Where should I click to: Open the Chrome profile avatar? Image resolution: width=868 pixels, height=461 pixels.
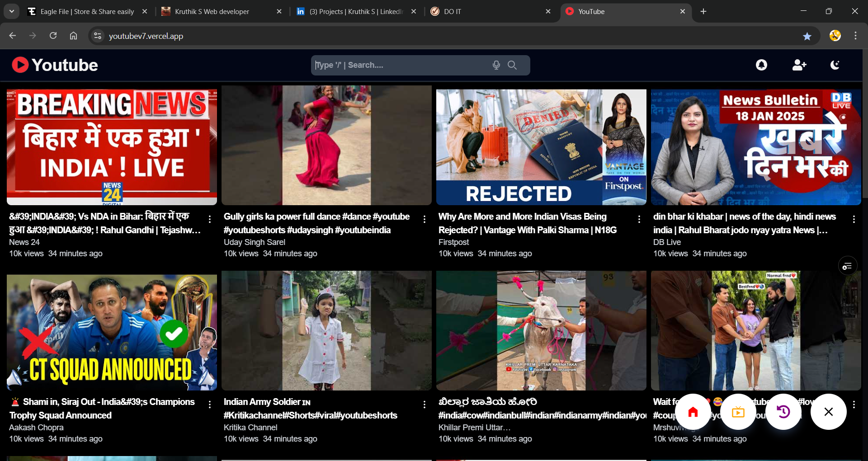pyautogui.click(x=835, y=36)
